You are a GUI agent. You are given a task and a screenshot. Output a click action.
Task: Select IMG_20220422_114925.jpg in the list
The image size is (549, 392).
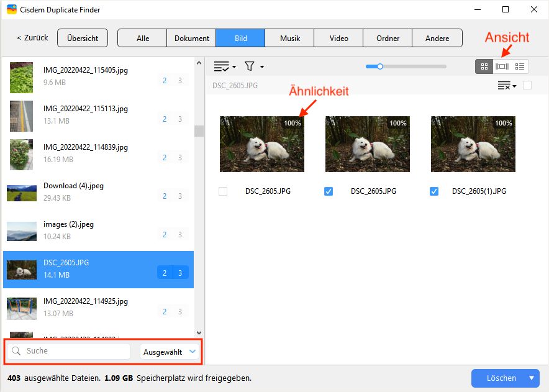(x=98, y=308)
